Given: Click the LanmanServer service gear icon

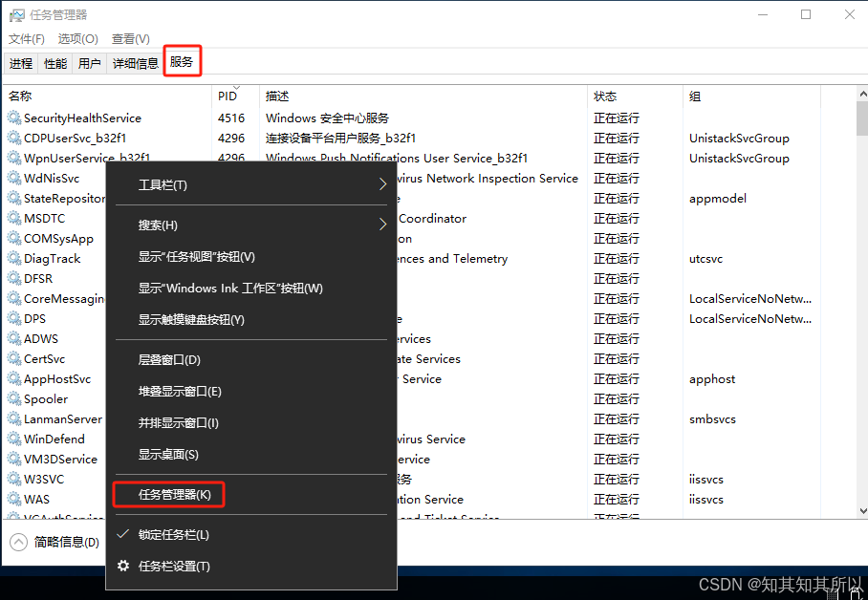Looking at the screenshot, I should [x=14, y=418].
